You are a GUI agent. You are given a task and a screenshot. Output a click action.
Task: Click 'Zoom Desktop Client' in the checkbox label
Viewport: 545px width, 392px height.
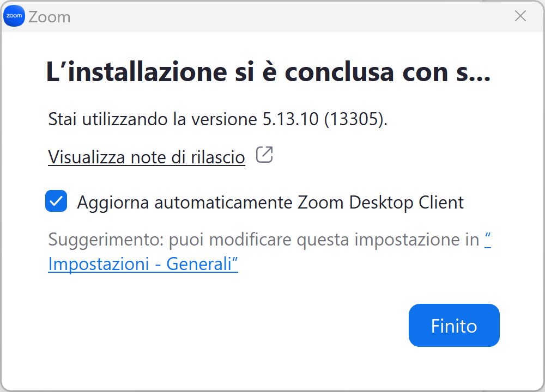coord(380,203)
